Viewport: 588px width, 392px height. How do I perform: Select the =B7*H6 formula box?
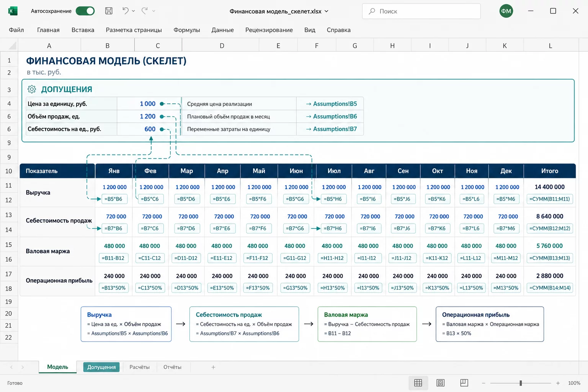(333, 229)
